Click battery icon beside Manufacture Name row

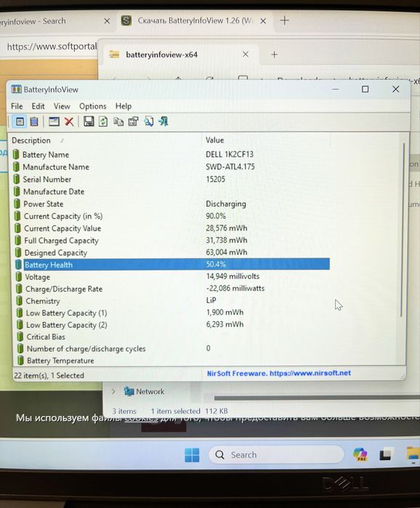(x=16, y=167)
